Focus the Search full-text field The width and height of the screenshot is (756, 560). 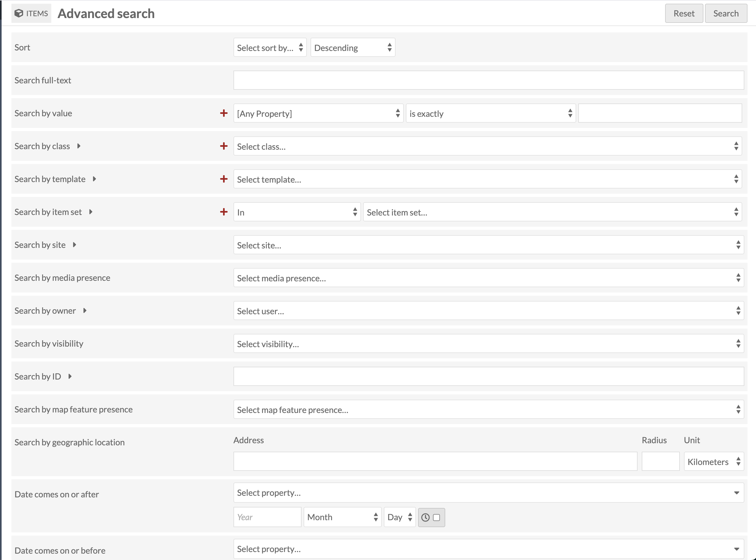click(x=489, y=80)
